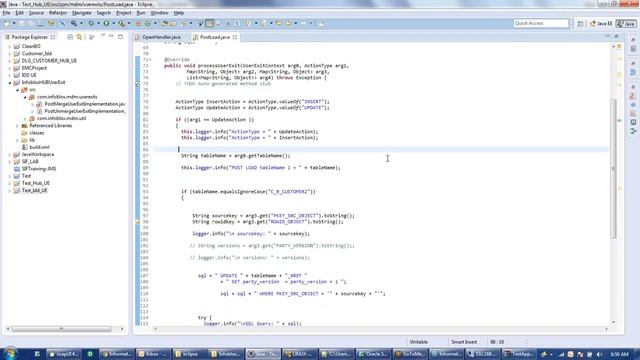The height and width of the screenshot is (360, 640).
Task: Click the Smart Insert status bar entry
Action: click(x=464, y=342)
